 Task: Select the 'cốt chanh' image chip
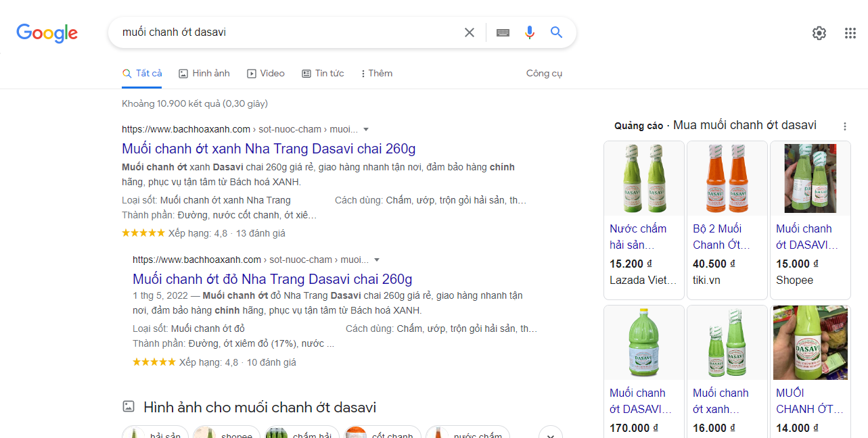coord(382,433)
